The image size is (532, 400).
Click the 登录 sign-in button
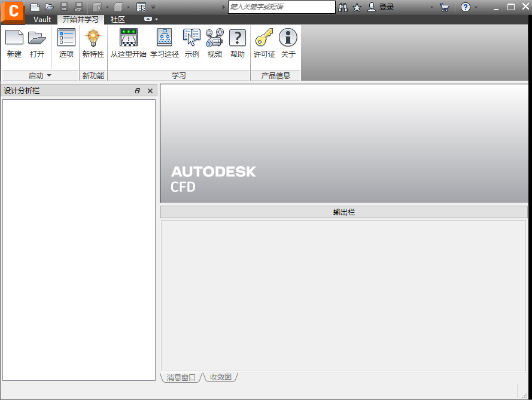(x=381, y=7)
